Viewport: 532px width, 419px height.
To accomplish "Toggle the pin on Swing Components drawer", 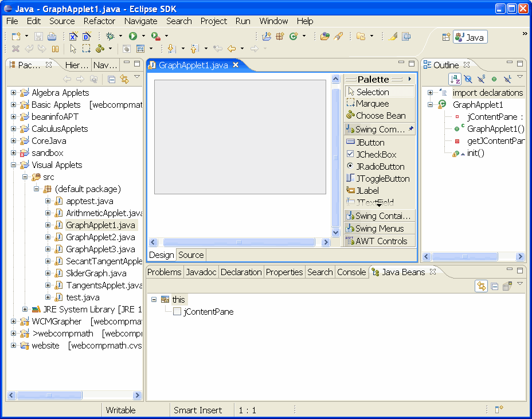I will click(411, 129).
